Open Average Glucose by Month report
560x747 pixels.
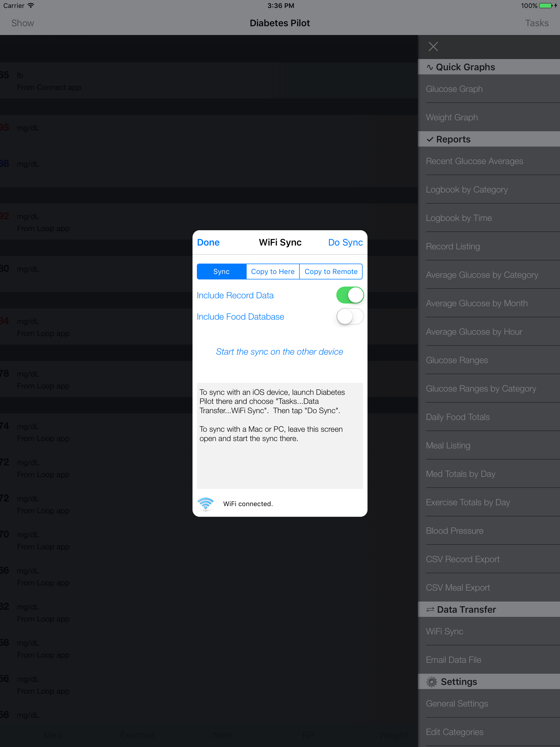point(489,303)
